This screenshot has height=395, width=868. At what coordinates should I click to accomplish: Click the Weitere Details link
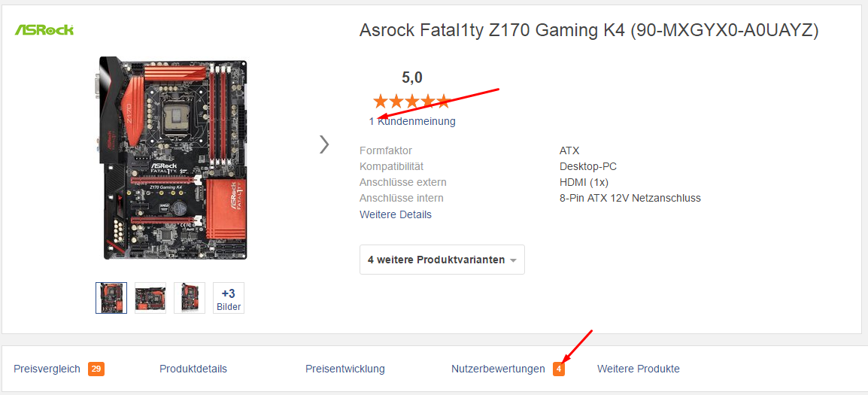click(396, 214)
